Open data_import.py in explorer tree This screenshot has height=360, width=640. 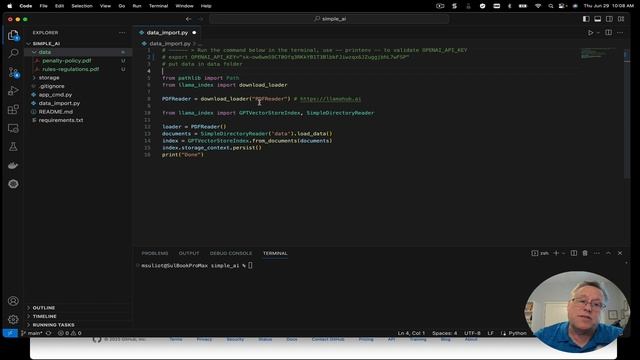coord(59,103)
